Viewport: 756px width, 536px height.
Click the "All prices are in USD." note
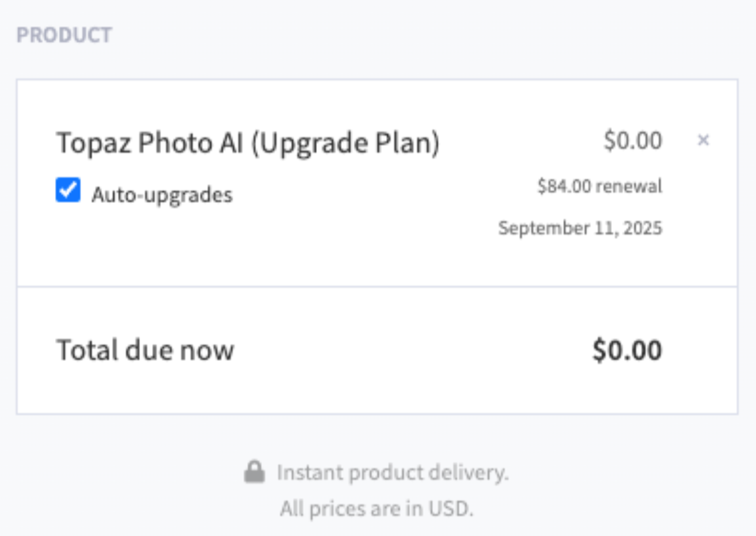[377, 509]
